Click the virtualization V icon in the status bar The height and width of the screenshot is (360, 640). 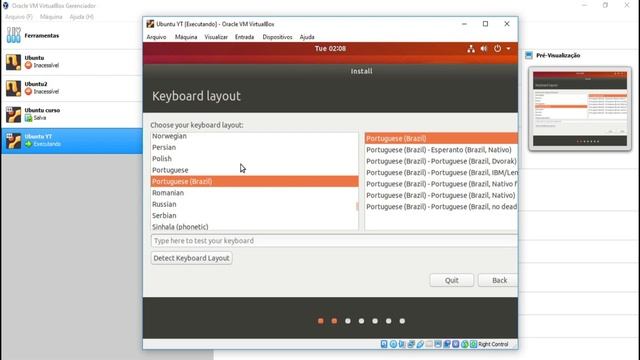[456, 344]
